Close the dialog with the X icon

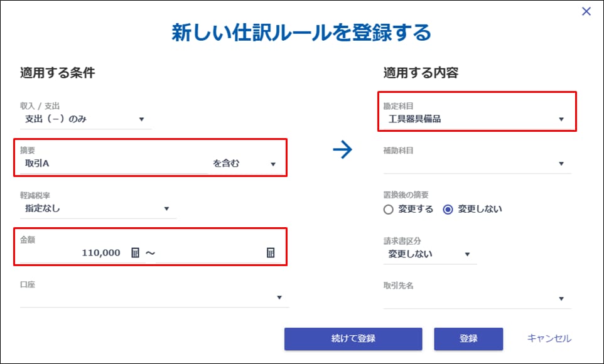point(586,11)
